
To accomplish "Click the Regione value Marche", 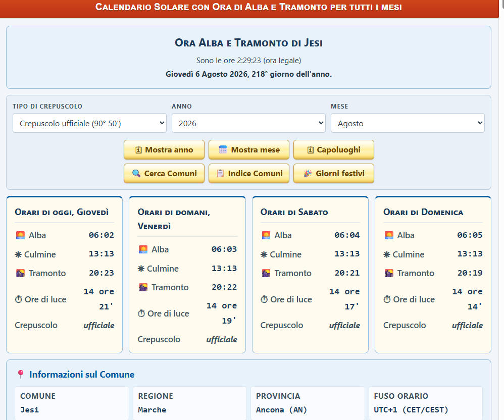I will [x=152, y=410].
